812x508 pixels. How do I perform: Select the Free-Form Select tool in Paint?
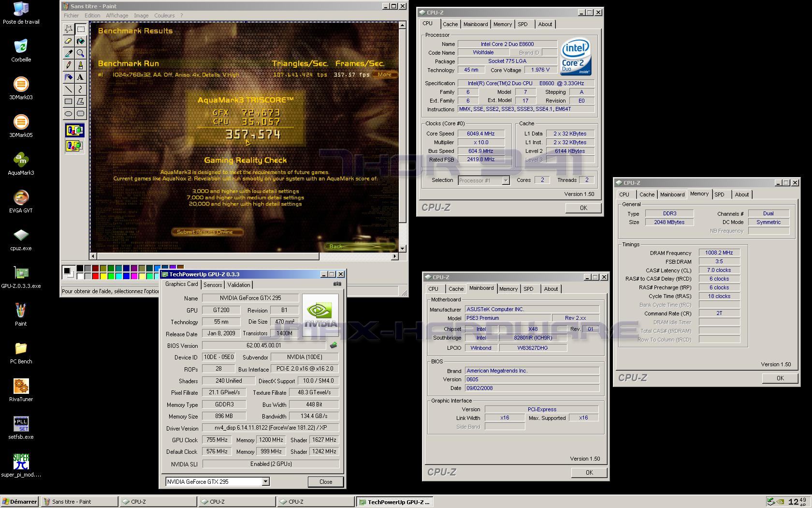point(69,29)
